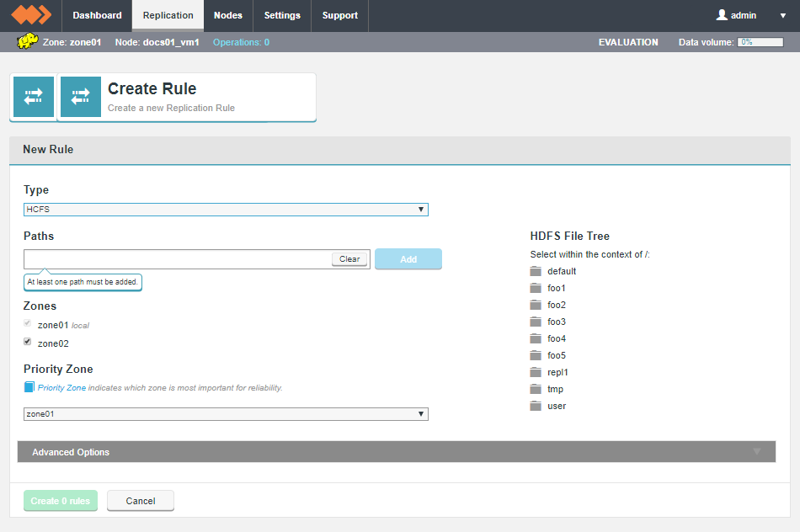Click the Data volume 0% progress bar
This screenshot has height=532, width=800.
[760, 42]
